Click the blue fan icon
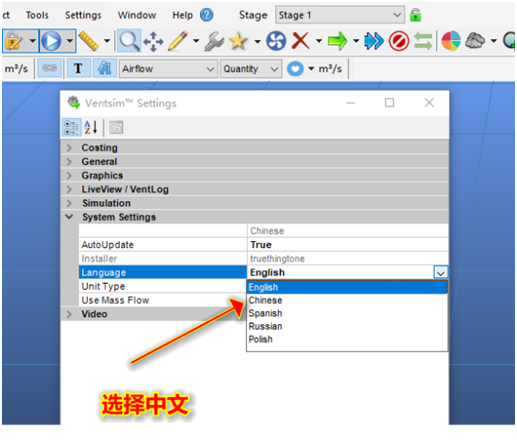Image resolution: width=517 pixels, height=445 pixels. 276,41
